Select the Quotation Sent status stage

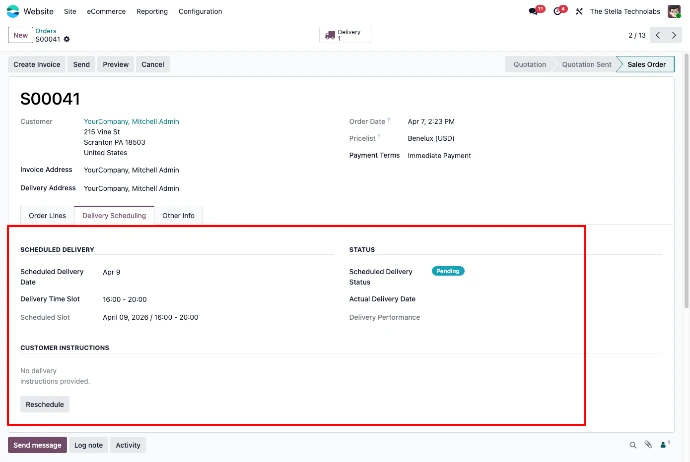tap(585, 64)
